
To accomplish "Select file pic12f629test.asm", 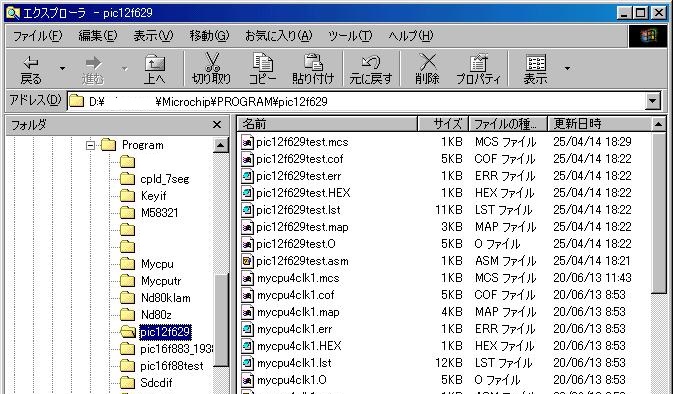I will point(302,261).
